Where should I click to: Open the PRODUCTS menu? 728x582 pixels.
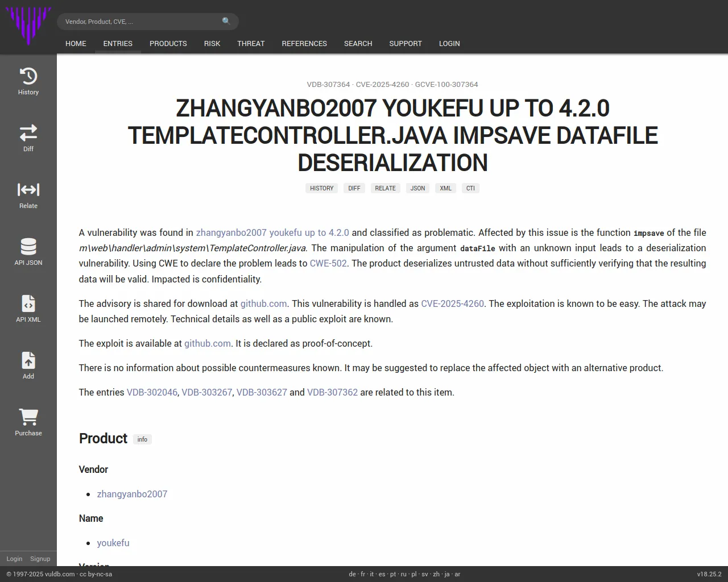point(168,43)
